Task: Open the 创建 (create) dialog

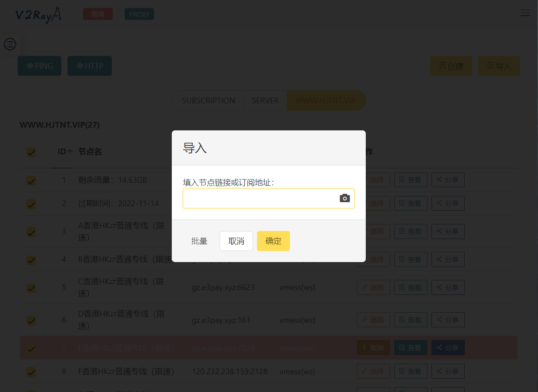Action: pos(451,66)
